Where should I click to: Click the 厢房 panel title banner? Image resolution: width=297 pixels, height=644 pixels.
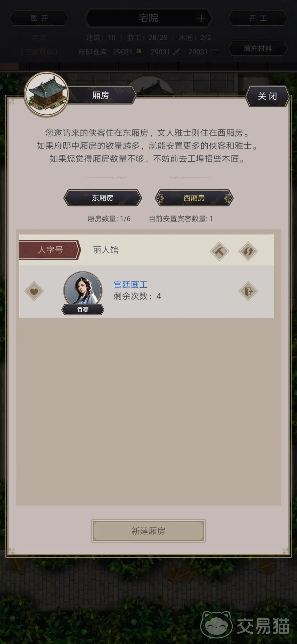tap(101, 95)
